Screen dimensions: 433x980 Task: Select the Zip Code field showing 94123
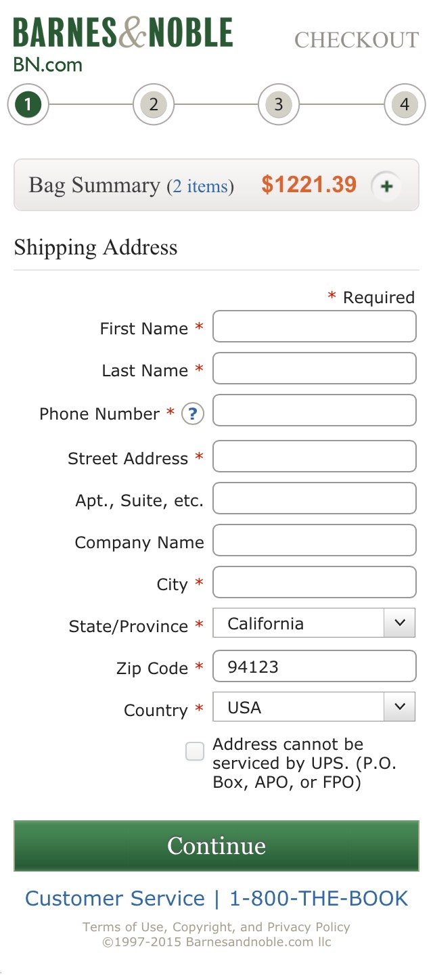314,666
